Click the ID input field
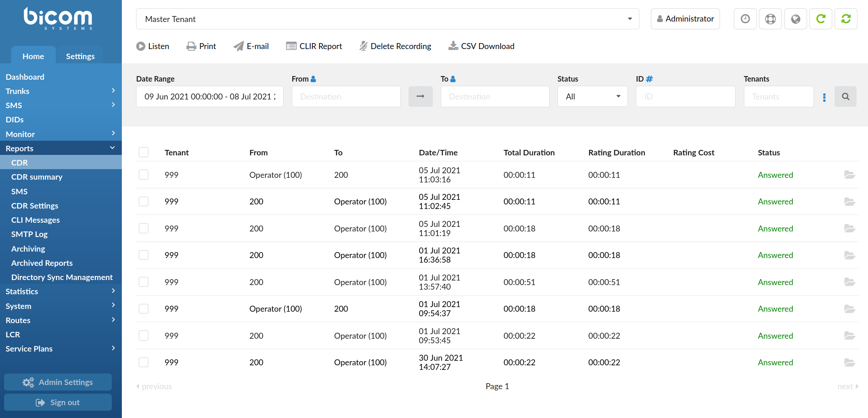This screenshot has width=868, height=418. (x=686, y=96)
